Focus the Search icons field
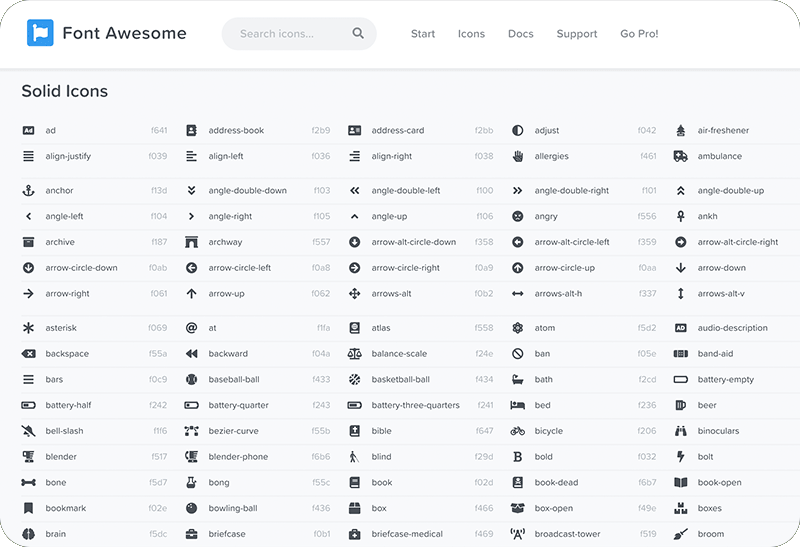The image size is (800, 547). [x=299, y=34]
